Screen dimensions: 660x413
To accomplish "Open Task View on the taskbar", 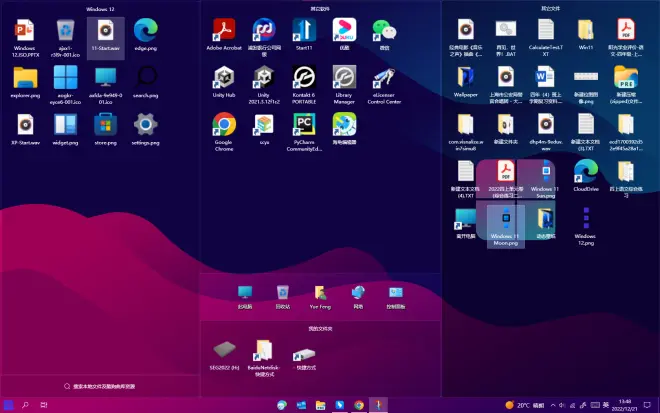I will click(x=44, y=405).
